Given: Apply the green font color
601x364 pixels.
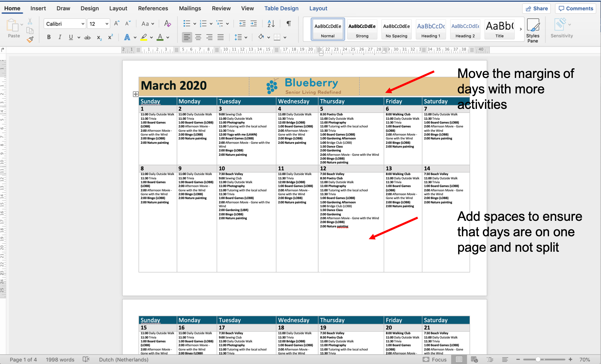Looking at the screenshot, I should tap(160, 37).
